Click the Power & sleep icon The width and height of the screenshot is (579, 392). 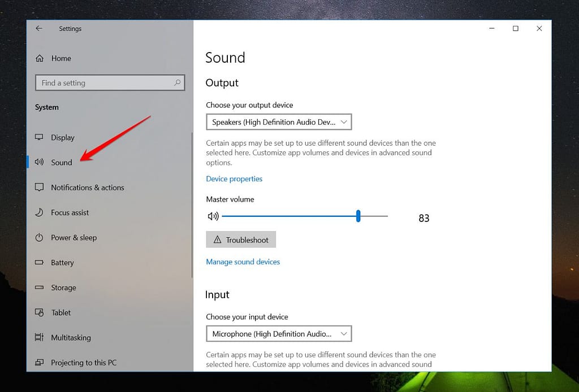(x=39, y=237)
